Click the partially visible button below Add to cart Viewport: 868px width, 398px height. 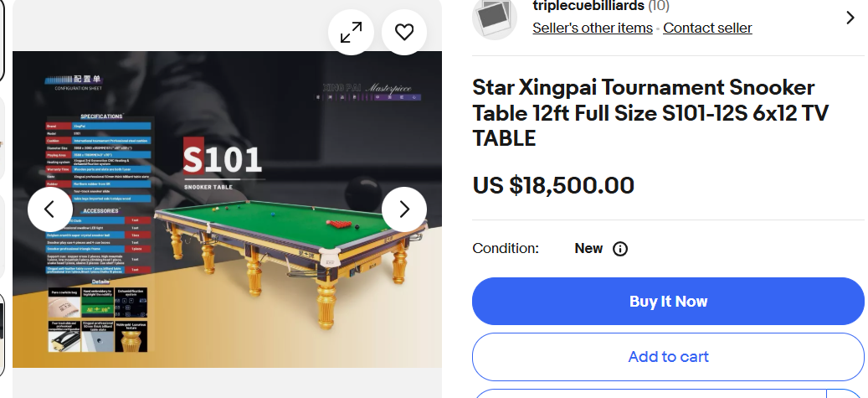pos(668,394)
